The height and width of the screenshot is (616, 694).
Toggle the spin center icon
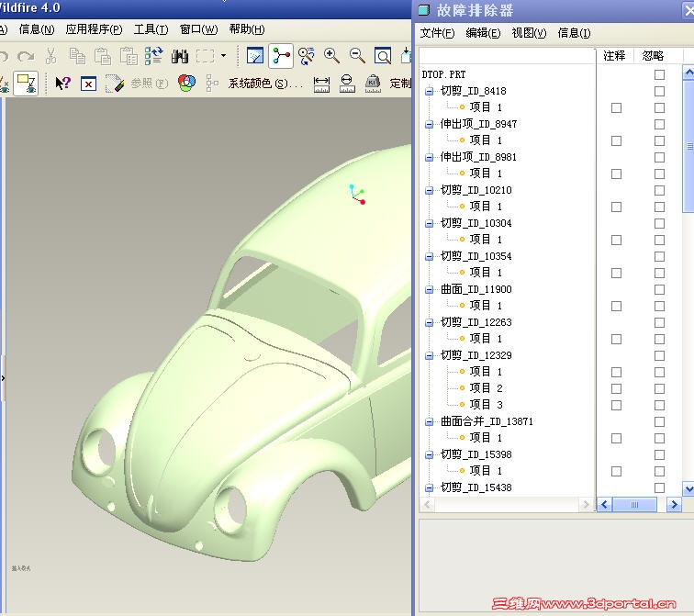[x=281, y=56]
